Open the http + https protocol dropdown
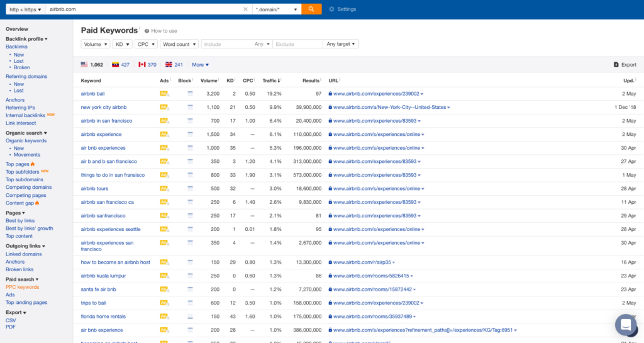Screen dimensions: 644x343 (25, 9)
